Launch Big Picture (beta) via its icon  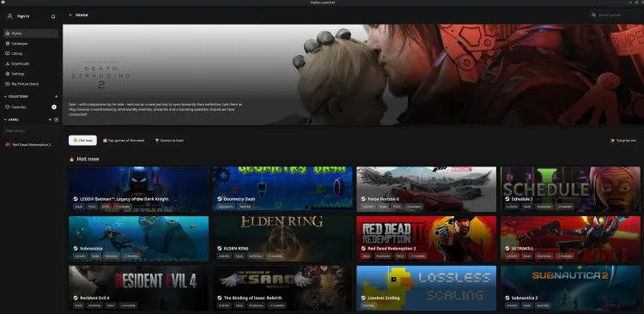coord(8,84)
